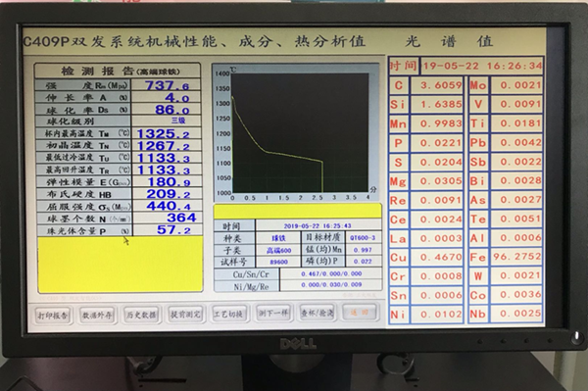This screenshot has height=391, width=588.
Task: Select the 试样号 89600 field
Action: pyautogui.click(x=278, y=262)
